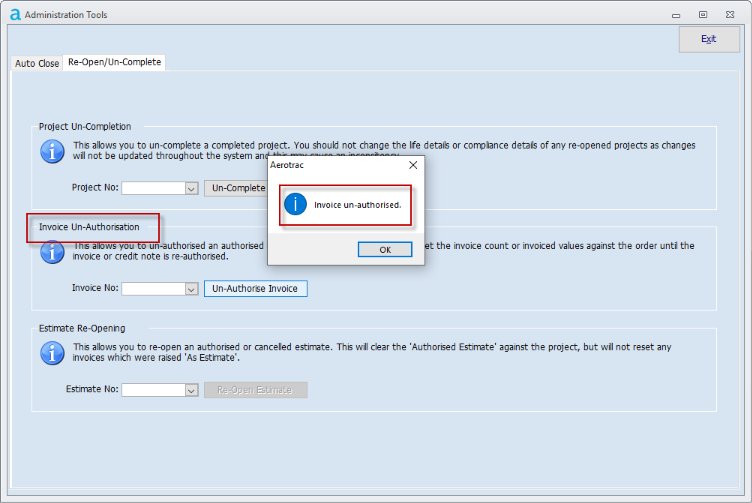
Task: Minimize the Administration Tools window
Action: [x=676, y=14]
